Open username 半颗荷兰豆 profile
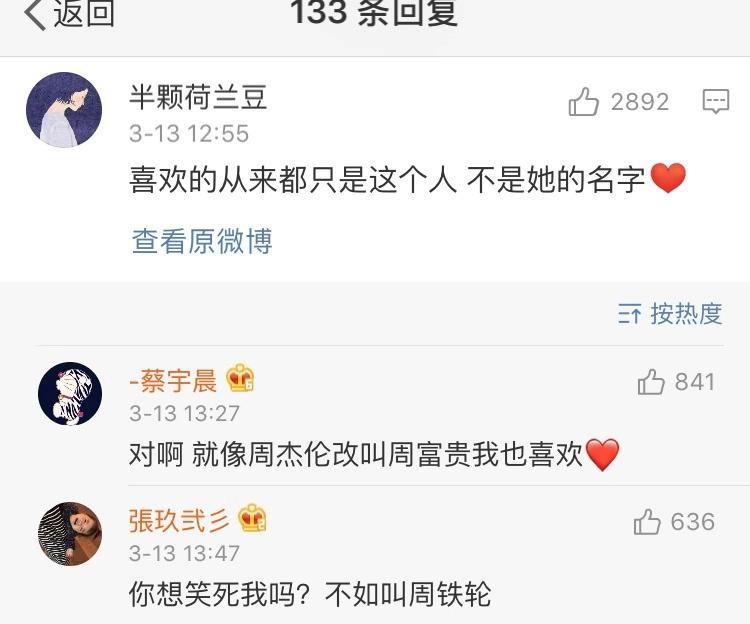 [x=198, y=97]
